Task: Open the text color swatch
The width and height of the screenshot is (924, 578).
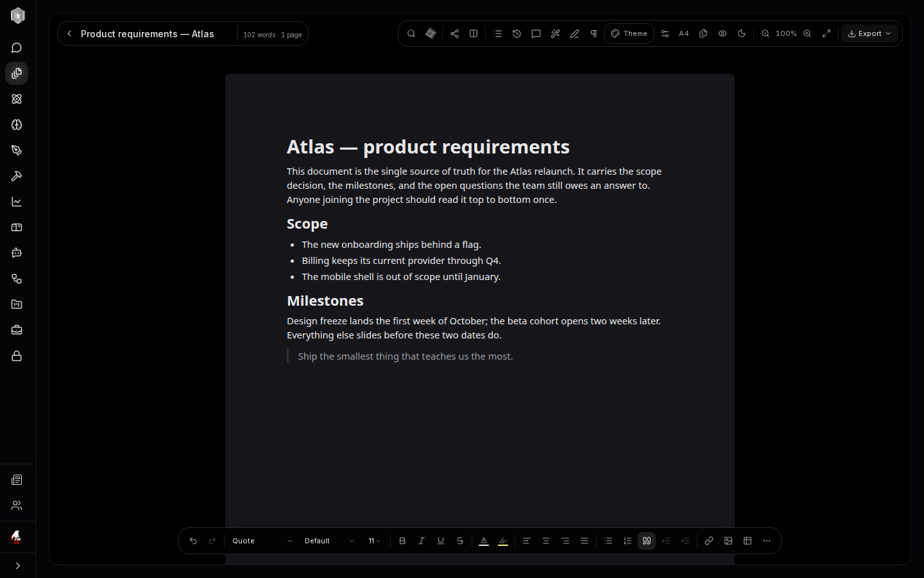Action: [484, 541]
